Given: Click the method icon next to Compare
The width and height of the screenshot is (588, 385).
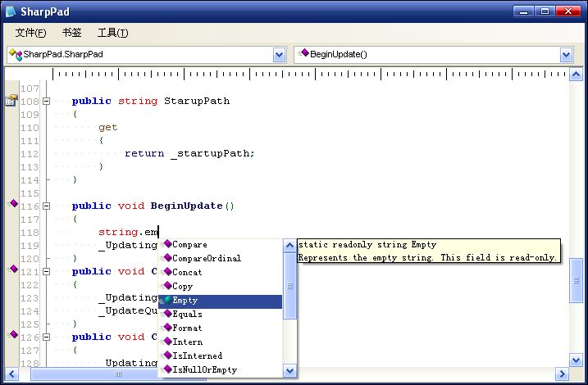Looking at the screenshot, I should 166,245.
